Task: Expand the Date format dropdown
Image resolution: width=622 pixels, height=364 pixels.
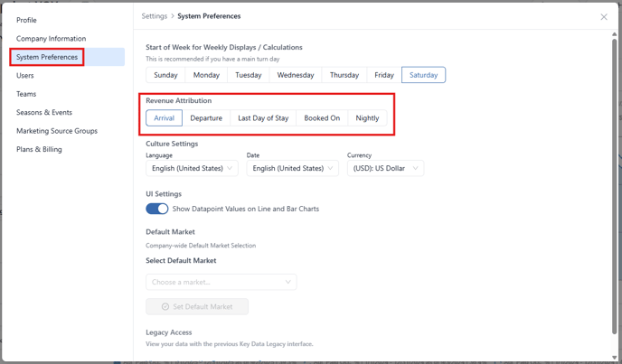Action: [293, 168]
